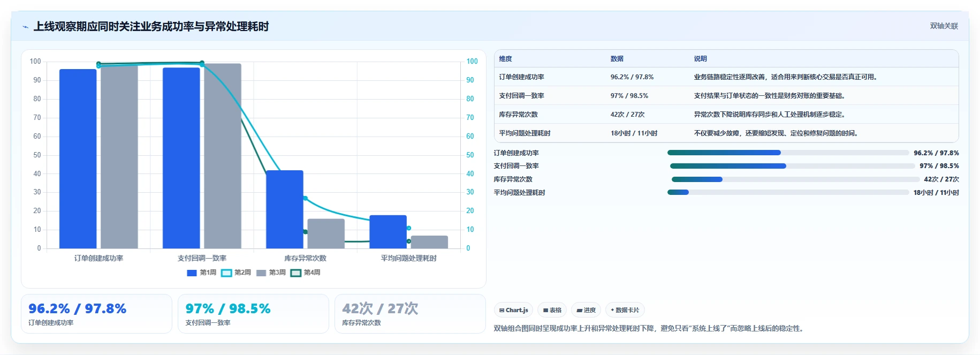
Task: Select the 订单创建成功率 row in the table
Action: click(726, 77)
